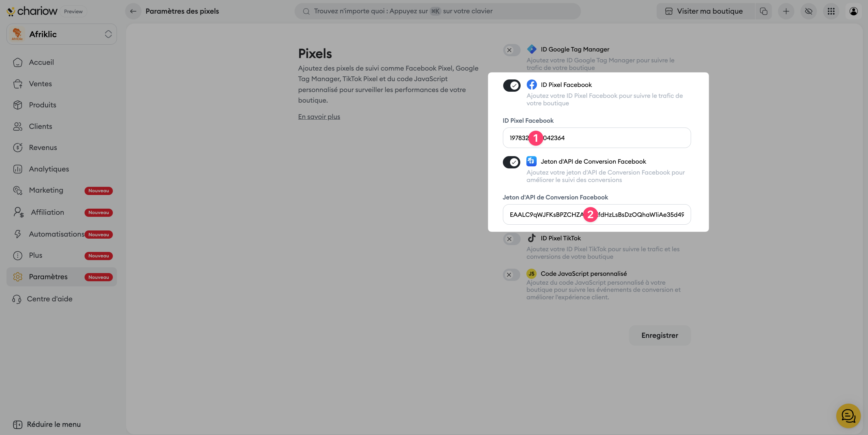This screenshot has height=435, width=868.
Task: Click the plus icon in top bar
Action: point(786,11)
